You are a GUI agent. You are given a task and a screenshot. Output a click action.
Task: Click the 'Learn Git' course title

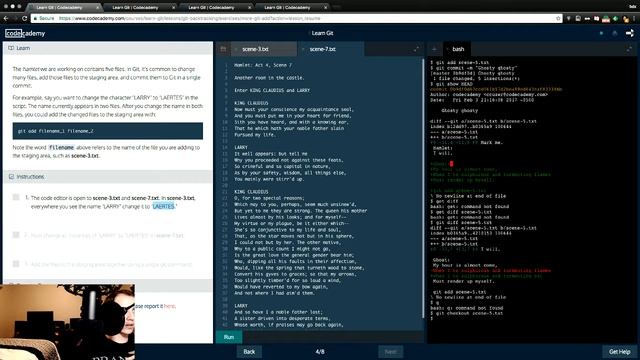pos(322,33)
